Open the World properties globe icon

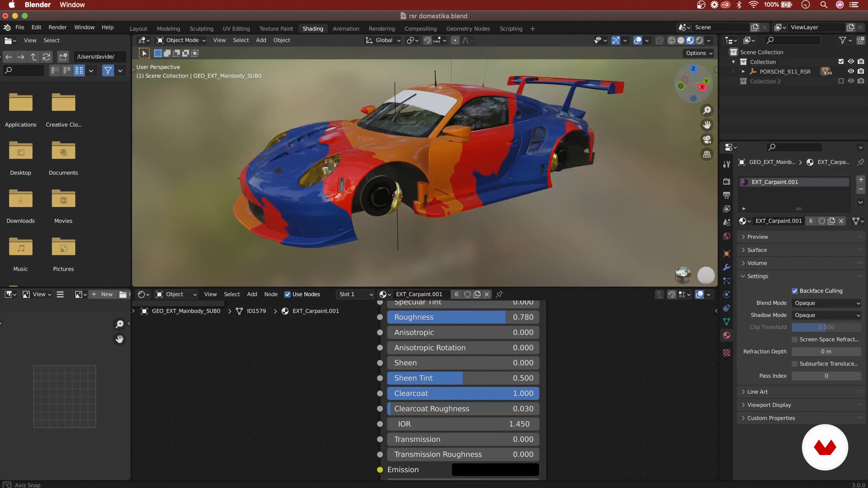726,236
